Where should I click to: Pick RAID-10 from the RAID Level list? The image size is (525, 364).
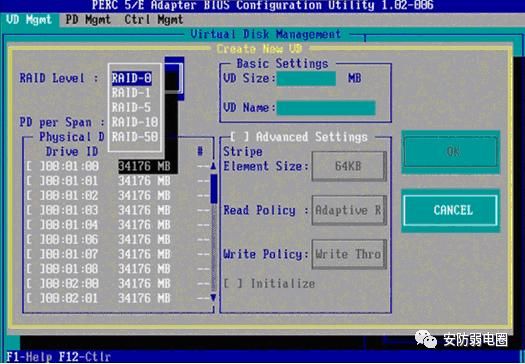click(x=135, y=122)
